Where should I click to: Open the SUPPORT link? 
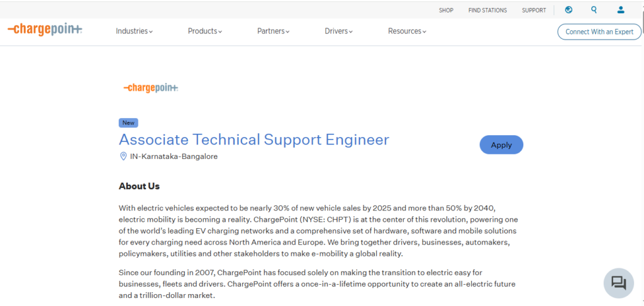click(x=534, y=10)
